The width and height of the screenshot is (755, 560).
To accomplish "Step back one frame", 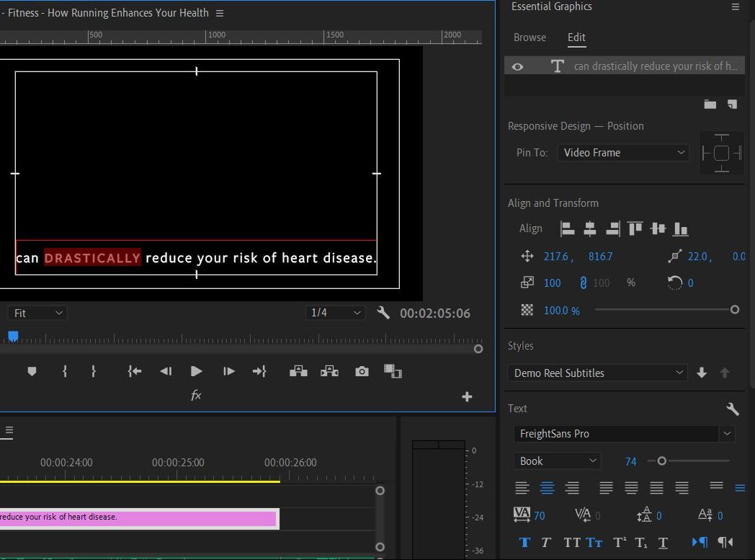I will coord(166,371).
